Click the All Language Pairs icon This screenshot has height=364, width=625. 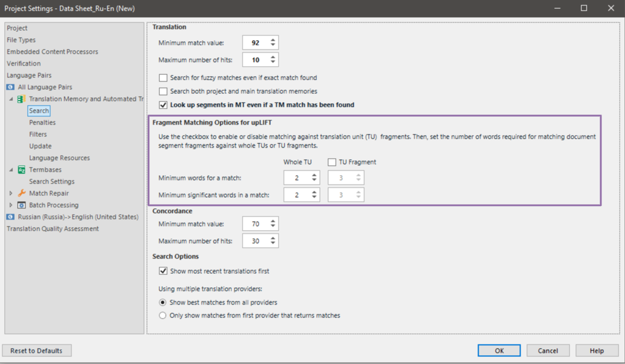(11, 87)
